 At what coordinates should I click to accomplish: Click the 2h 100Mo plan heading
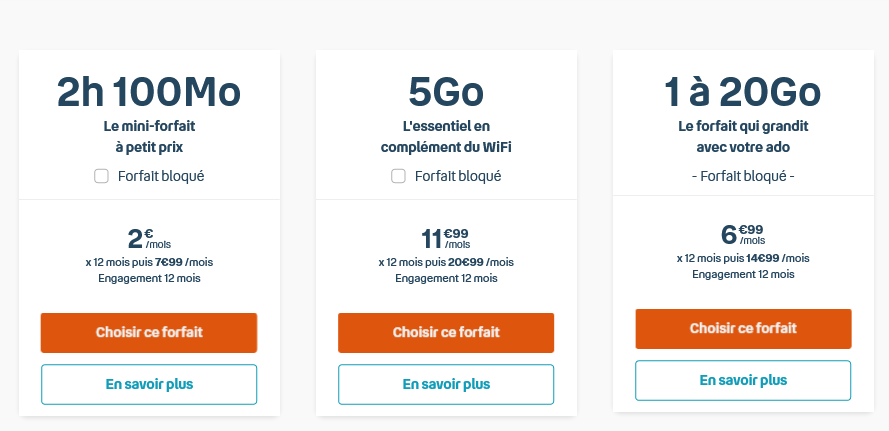tap(149, 92)
